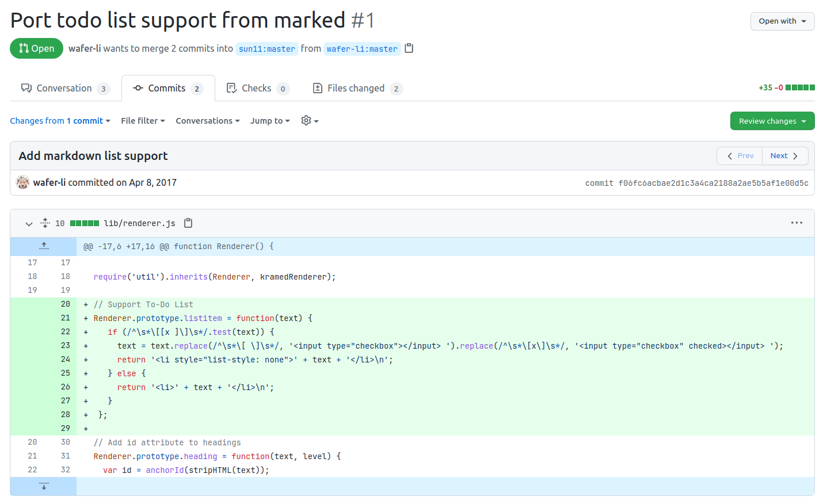Screen dimensions: 827x504
Task: Select the Checks tab
Action: 257,88
